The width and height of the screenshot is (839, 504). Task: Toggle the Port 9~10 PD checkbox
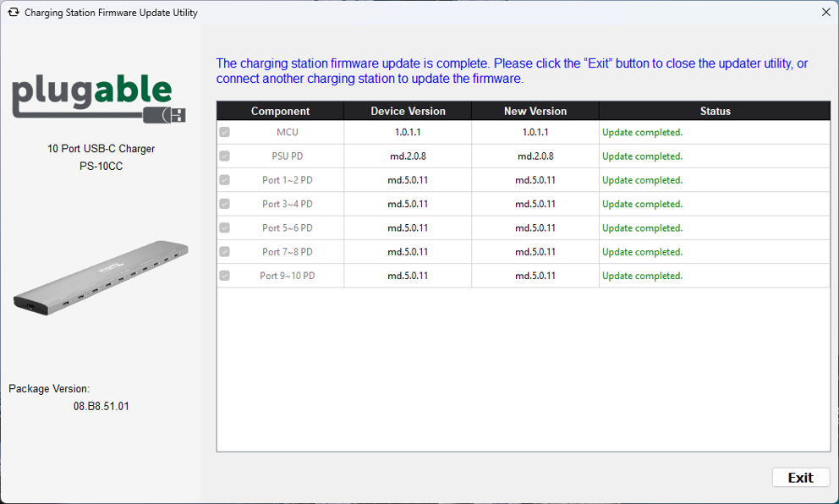point(224,276)
